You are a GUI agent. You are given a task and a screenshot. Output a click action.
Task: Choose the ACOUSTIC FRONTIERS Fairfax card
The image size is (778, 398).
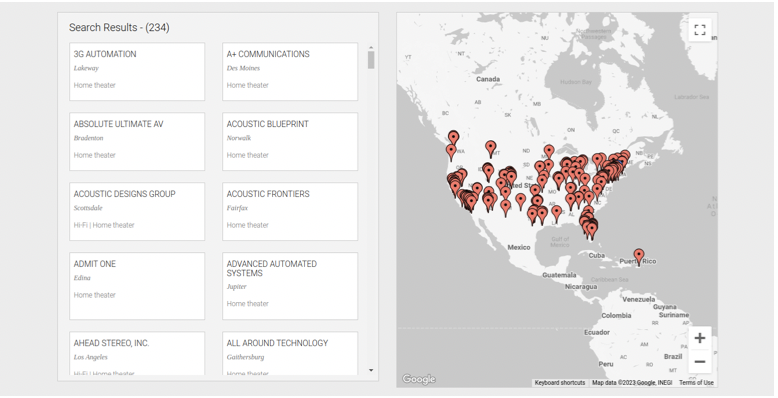pos(290,211)
